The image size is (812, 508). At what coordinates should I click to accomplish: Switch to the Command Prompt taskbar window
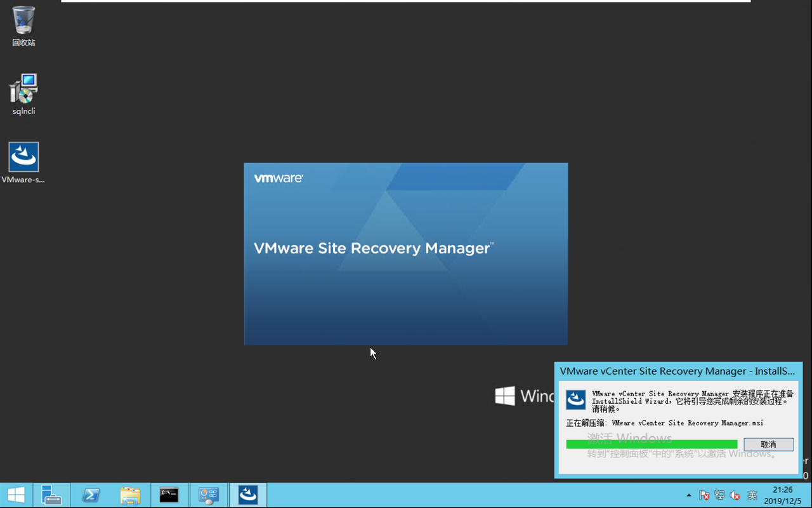point(169,495)
